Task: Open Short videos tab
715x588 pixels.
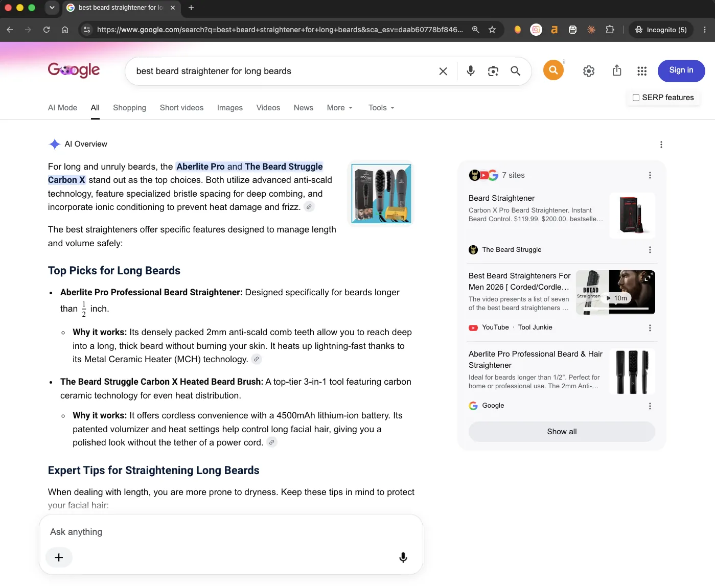Action: [x=181, y=108]
